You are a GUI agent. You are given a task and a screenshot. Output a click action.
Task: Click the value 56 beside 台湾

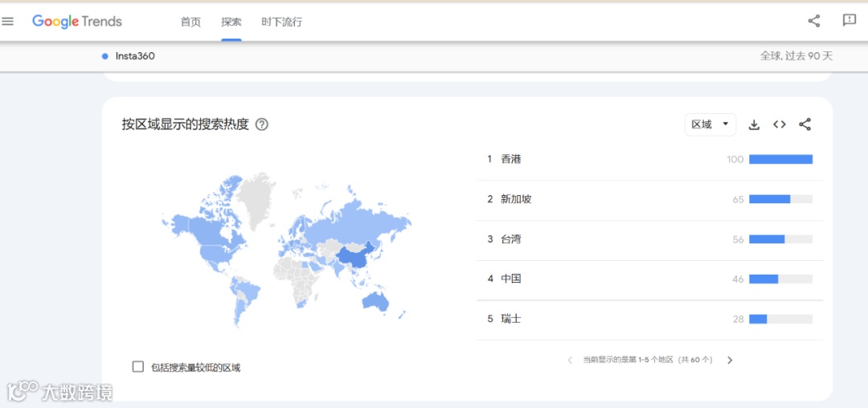pos(738,240)
